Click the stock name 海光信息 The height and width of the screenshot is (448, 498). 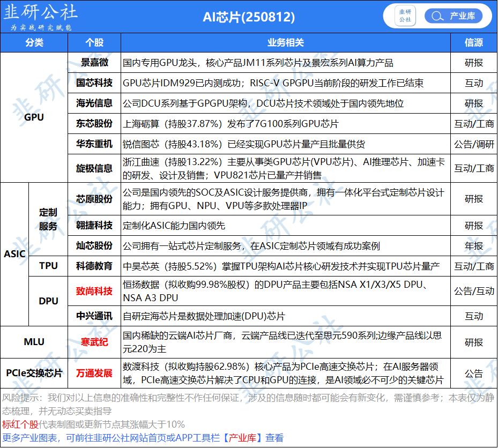[x=94, y=103]
